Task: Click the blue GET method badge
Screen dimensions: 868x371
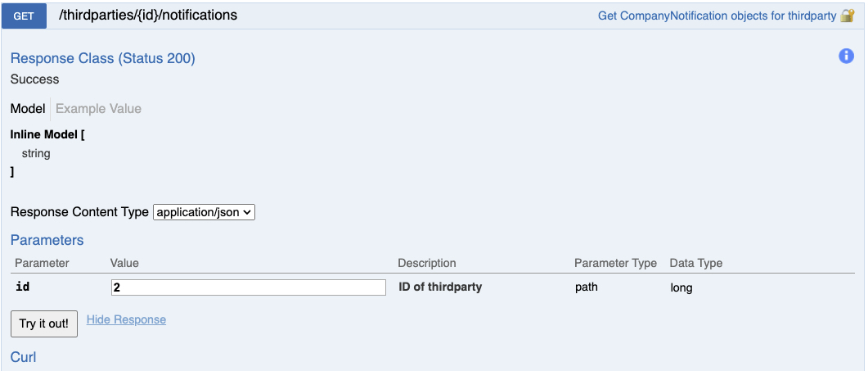Action: (24, 16)
